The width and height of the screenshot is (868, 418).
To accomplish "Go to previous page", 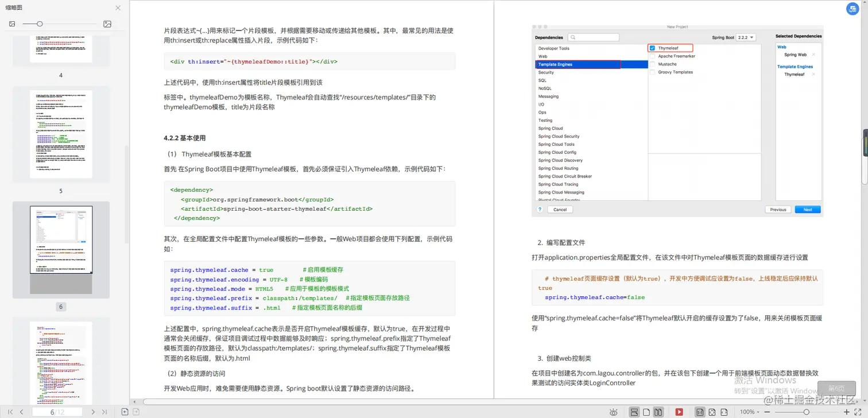I will point(22,412).
